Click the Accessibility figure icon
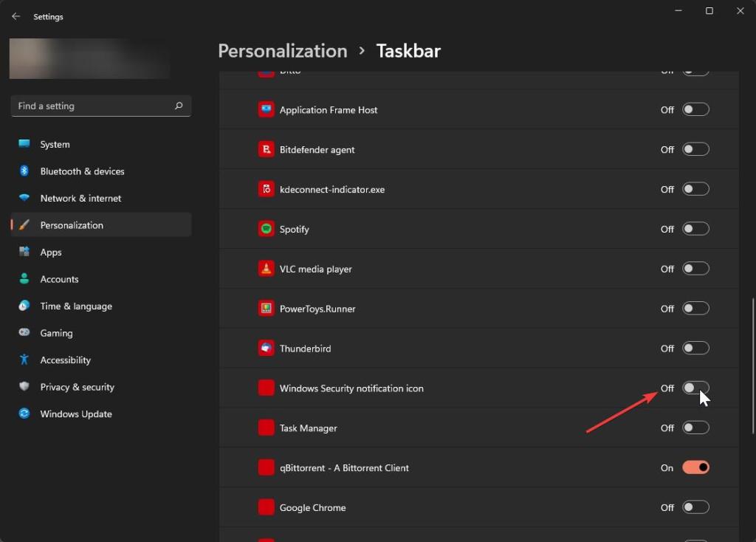The image size is (756, 542). click(x=24, y=360)
